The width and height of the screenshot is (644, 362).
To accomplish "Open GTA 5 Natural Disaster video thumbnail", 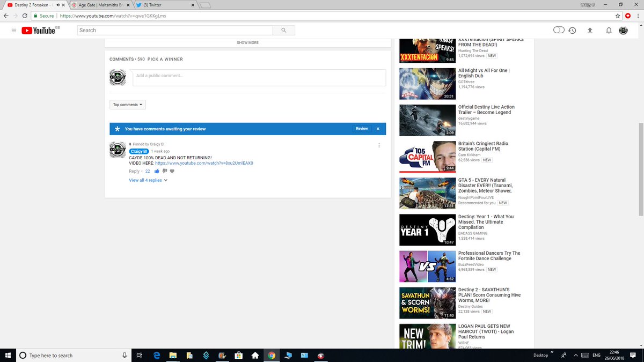I will click(428, 193).
